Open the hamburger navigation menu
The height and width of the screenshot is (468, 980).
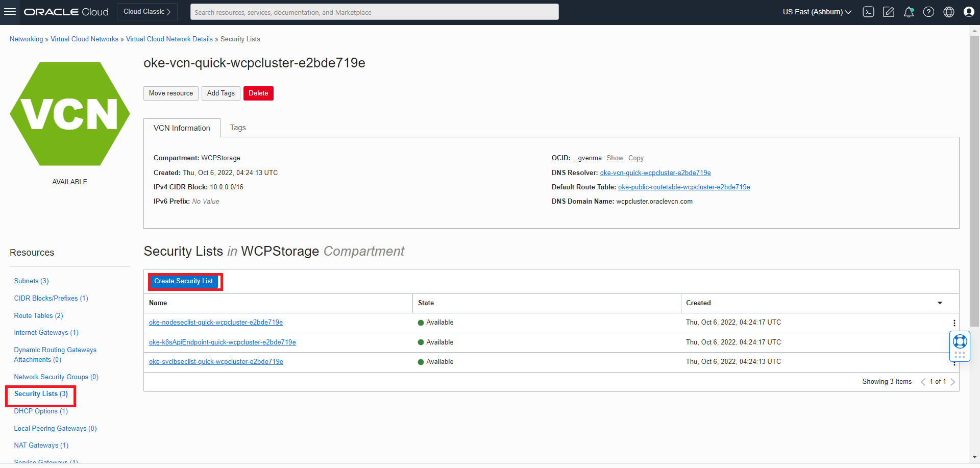[x=10, y=12]
